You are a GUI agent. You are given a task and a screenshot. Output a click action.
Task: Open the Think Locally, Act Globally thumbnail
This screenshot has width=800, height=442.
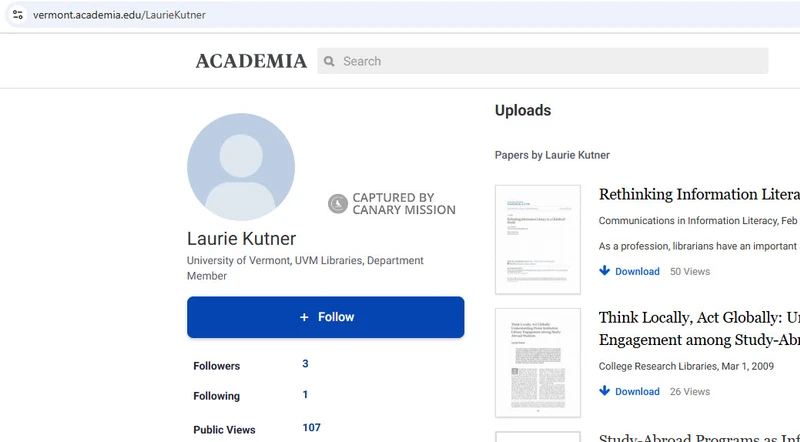[538, 362]
